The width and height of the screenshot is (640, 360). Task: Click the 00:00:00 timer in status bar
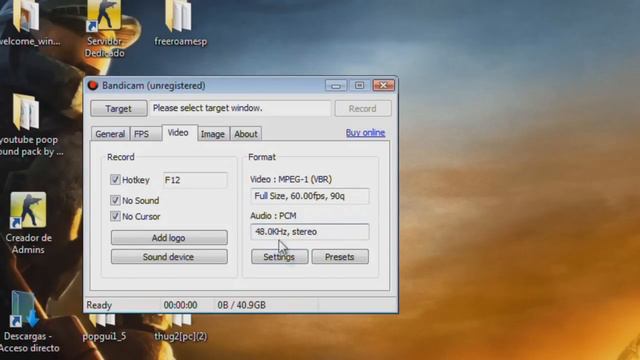point(180,305)
